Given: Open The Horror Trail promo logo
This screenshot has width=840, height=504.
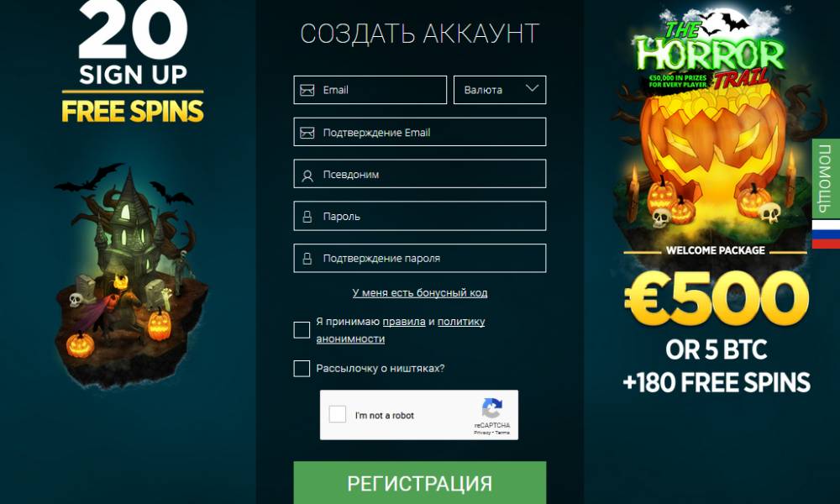Looking at the screenshot, I should 711,52.
